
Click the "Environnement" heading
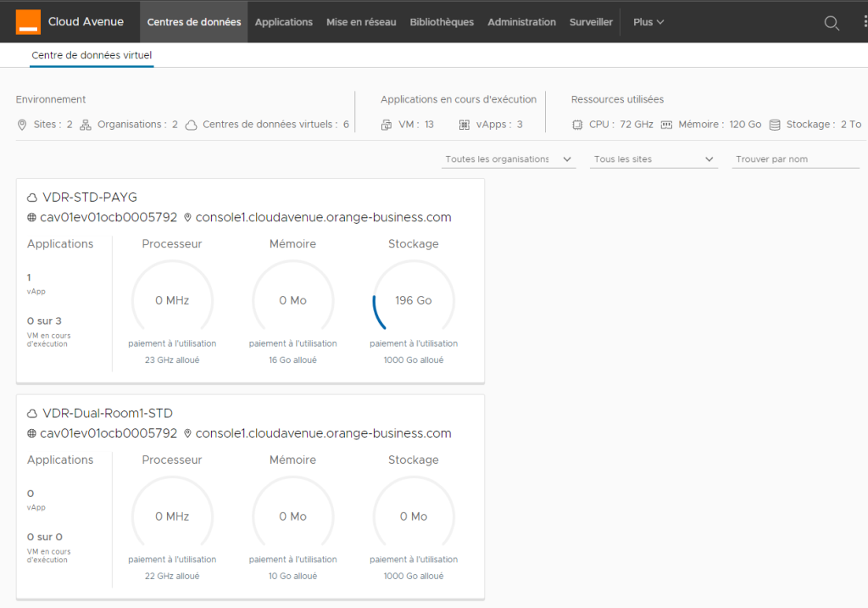point(50,100)
